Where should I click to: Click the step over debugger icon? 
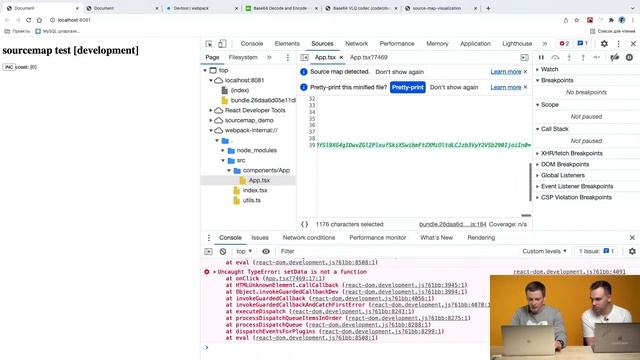click(555, 58)
